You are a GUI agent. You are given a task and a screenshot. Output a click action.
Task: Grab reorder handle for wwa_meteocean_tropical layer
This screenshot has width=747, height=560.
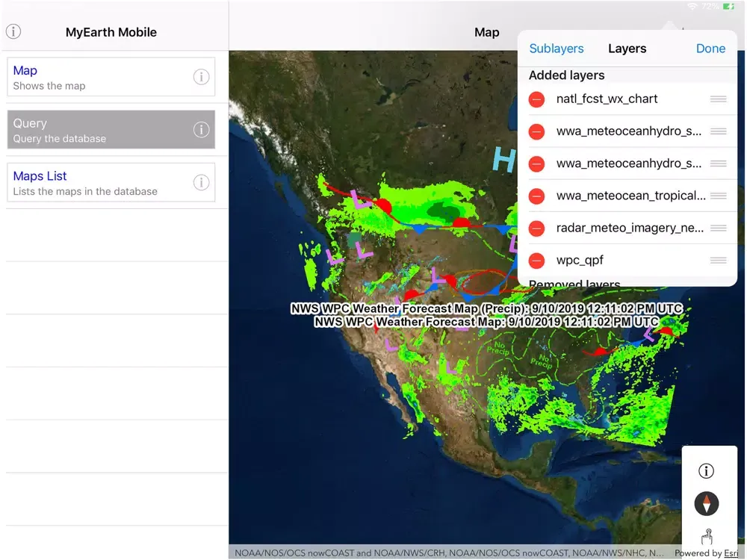click(718, 196)
